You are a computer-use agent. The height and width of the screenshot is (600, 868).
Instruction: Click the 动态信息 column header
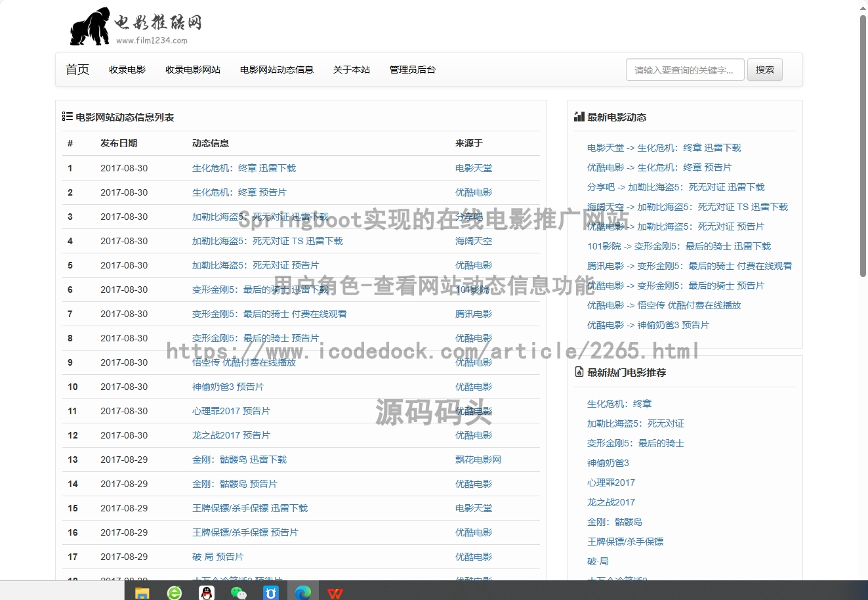(x=211, y=143)
